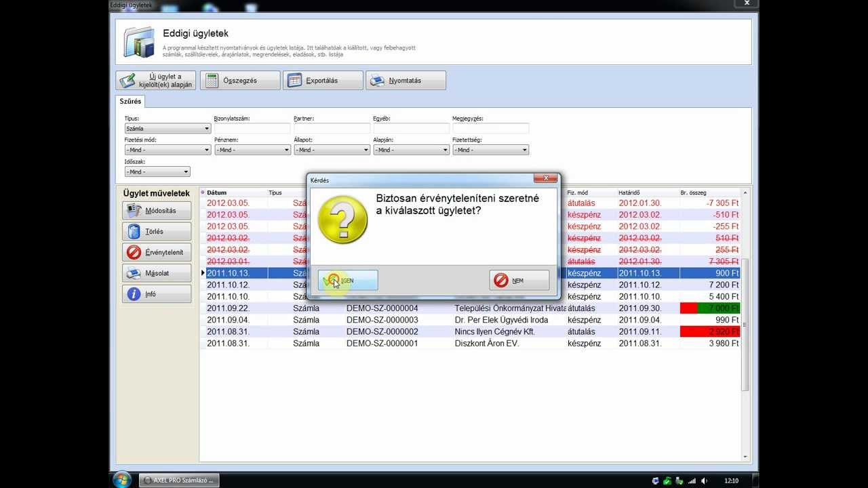868x488 pixels.
Task: Open the Alapján dropdown
Action: (411, 150)
